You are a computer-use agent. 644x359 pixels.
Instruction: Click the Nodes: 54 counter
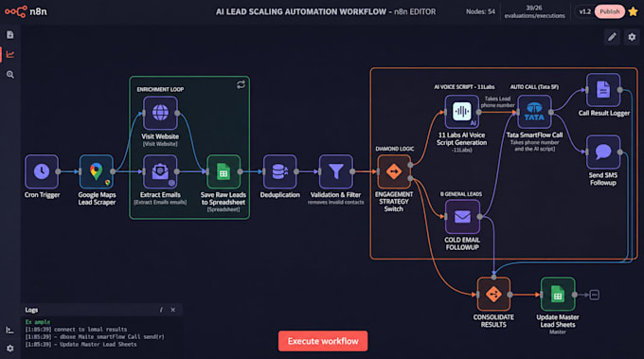tap(480, 11)
